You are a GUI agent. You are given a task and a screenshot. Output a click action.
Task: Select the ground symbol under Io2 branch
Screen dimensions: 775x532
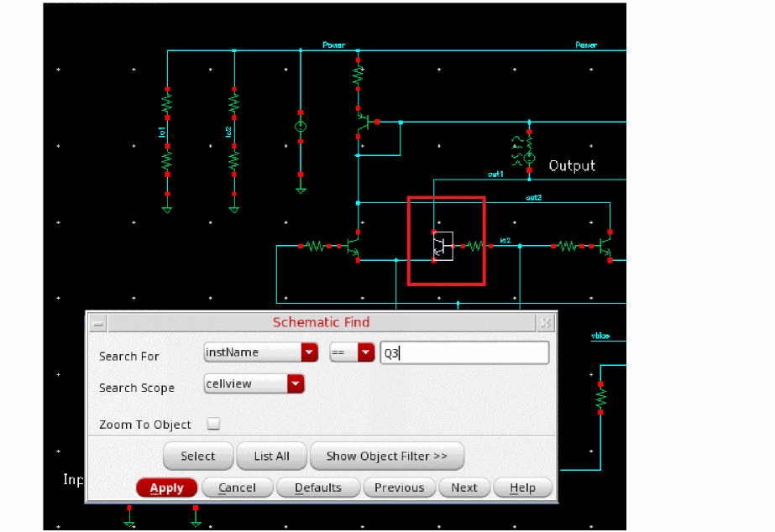(233, 210)
